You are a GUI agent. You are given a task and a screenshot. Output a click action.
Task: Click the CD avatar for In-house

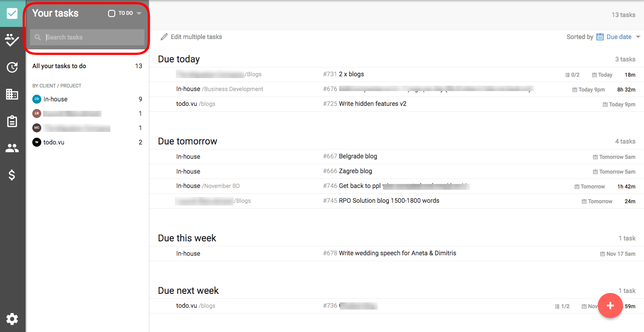pos(37,99)
